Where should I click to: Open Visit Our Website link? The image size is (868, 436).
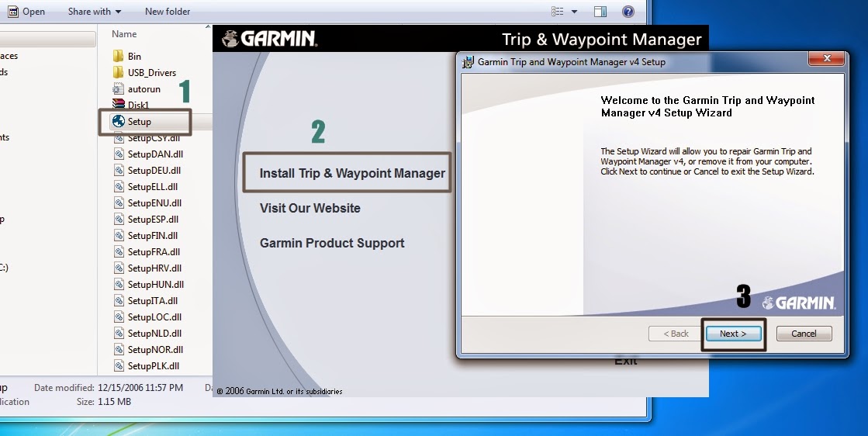coord(310,208)
